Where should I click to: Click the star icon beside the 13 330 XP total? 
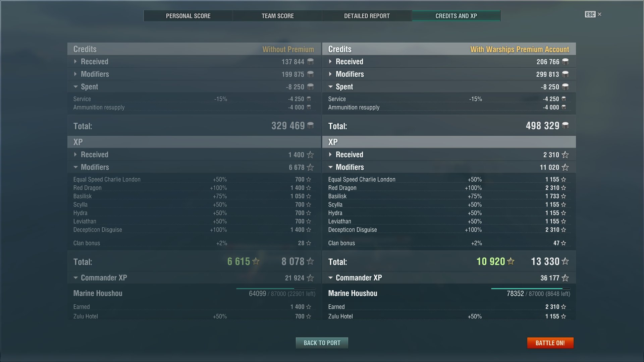[565, 261]
